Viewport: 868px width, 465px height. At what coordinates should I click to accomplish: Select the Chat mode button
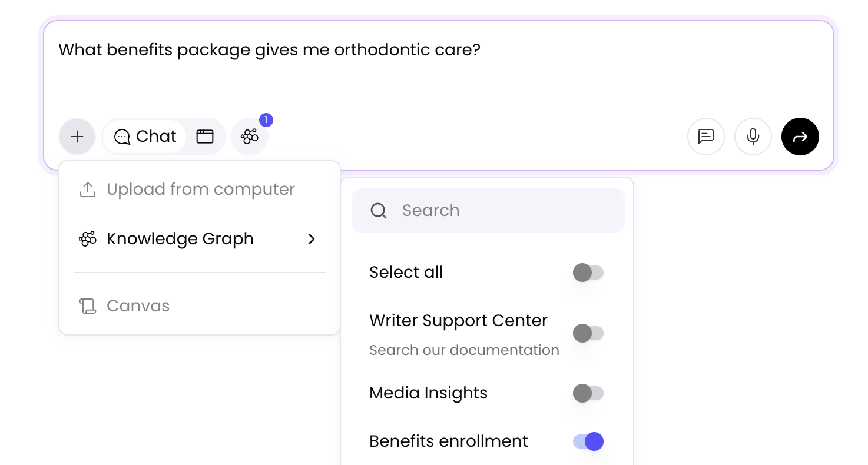point(145,137)
